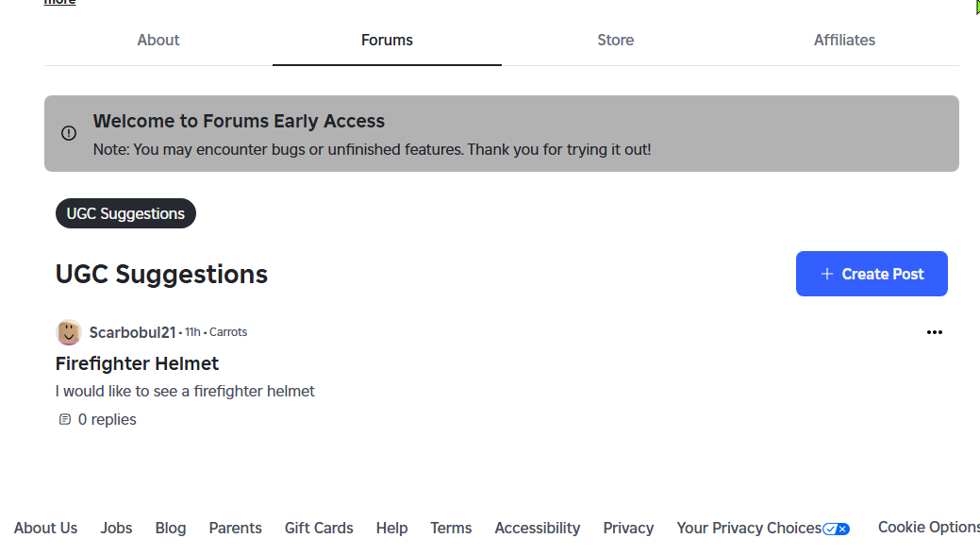
Task: Click the info icon in welcome banner
Action: (69, 133)
